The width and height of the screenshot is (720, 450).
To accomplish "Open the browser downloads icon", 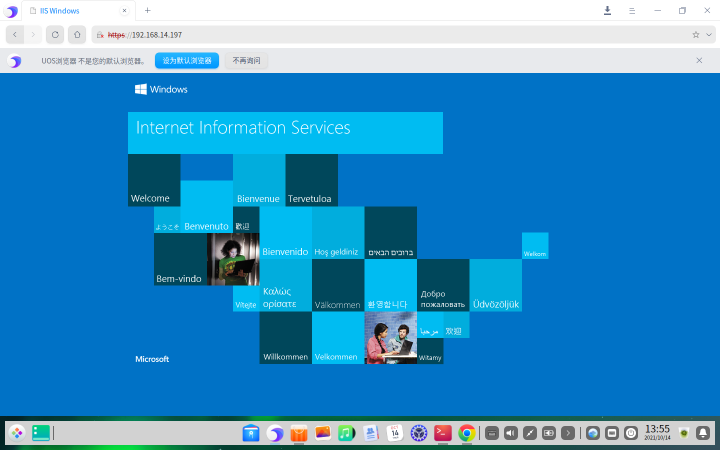I will [x=607, y=10].
